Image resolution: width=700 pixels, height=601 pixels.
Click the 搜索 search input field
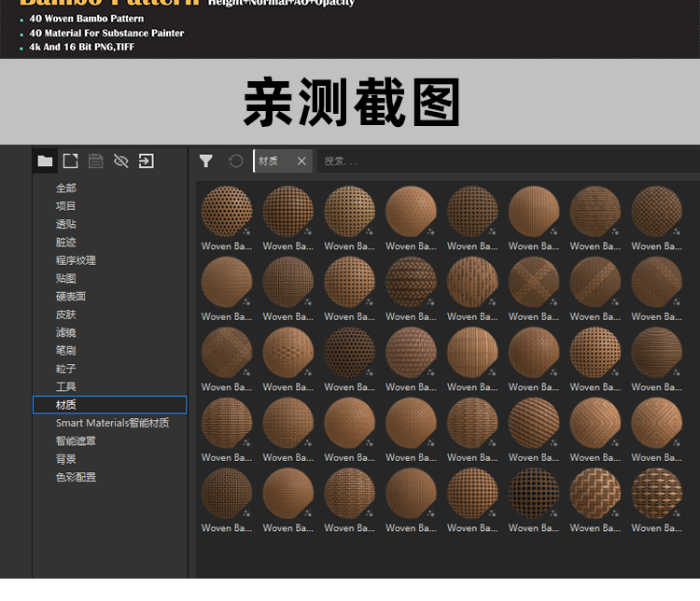click(x=504, y=161)
